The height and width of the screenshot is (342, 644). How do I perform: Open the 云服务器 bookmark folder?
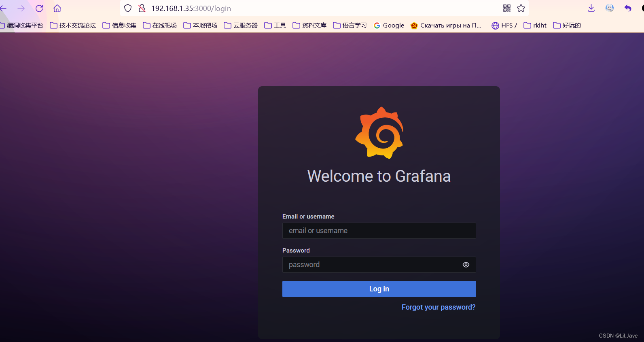(x=241, y=25)
